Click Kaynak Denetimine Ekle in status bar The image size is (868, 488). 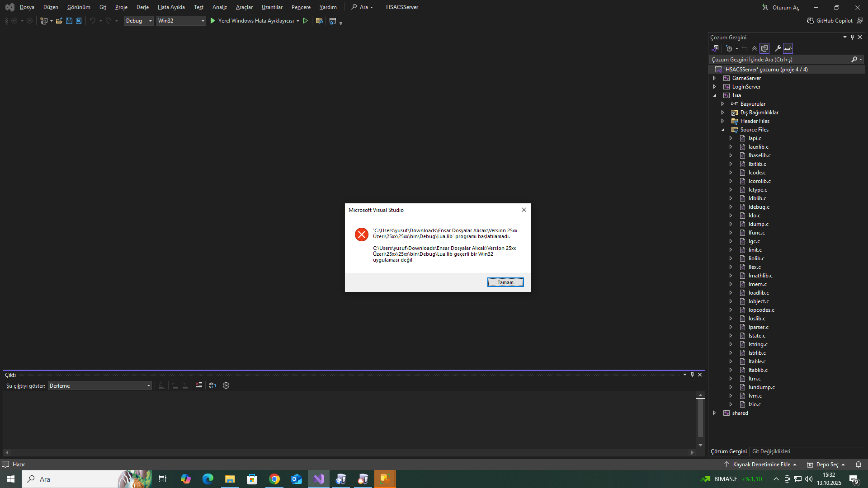(761, 465)
